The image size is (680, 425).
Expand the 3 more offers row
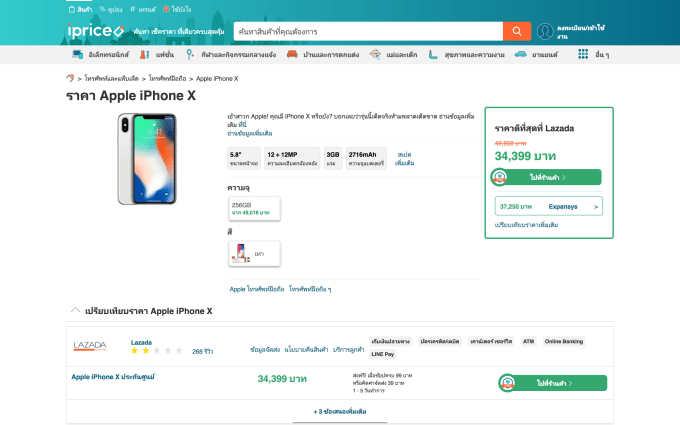[340, 411]
